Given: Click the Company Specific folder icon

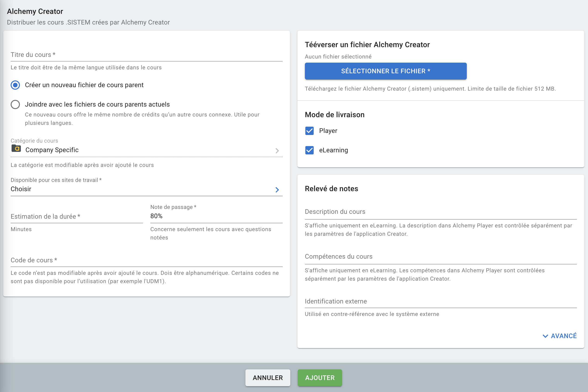Looking at the screenshot, I should point(16,148).
